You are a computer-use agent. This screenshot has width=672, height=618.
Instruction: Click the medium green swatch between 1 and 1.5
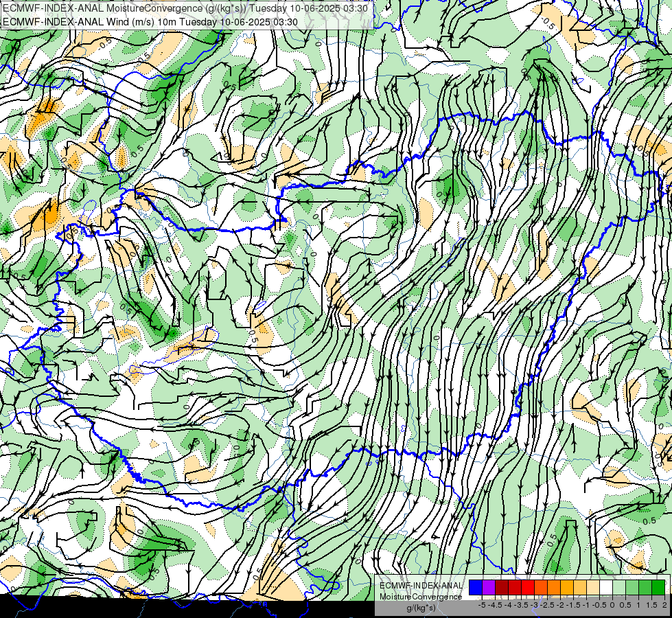click(x=645, y=587)
